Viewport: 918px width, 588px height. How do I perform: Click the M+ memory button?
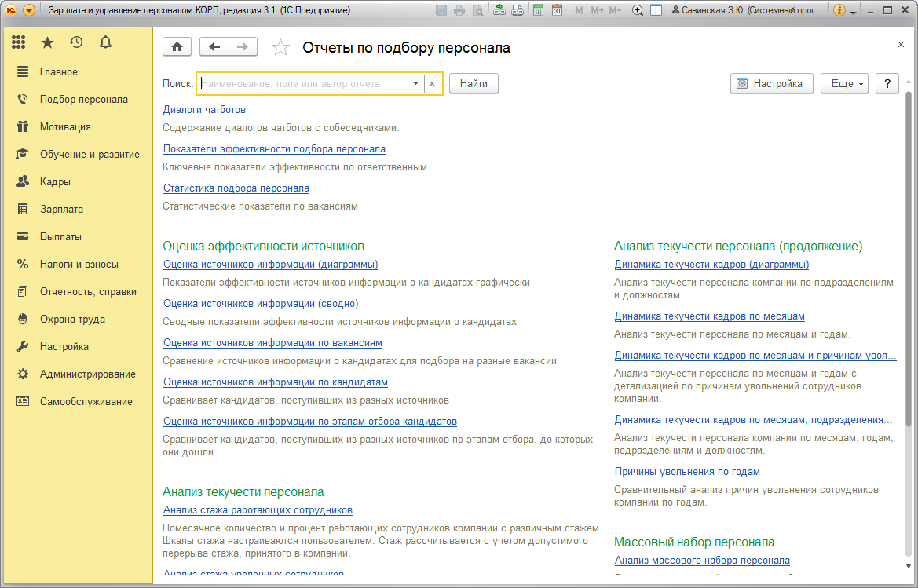tap(597, 10)
